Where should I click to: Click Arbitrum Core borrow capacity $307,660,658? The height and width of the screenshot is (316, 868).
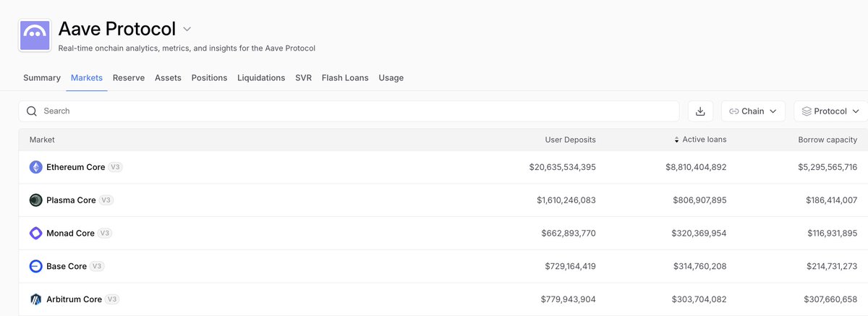(x=830, y=299)
